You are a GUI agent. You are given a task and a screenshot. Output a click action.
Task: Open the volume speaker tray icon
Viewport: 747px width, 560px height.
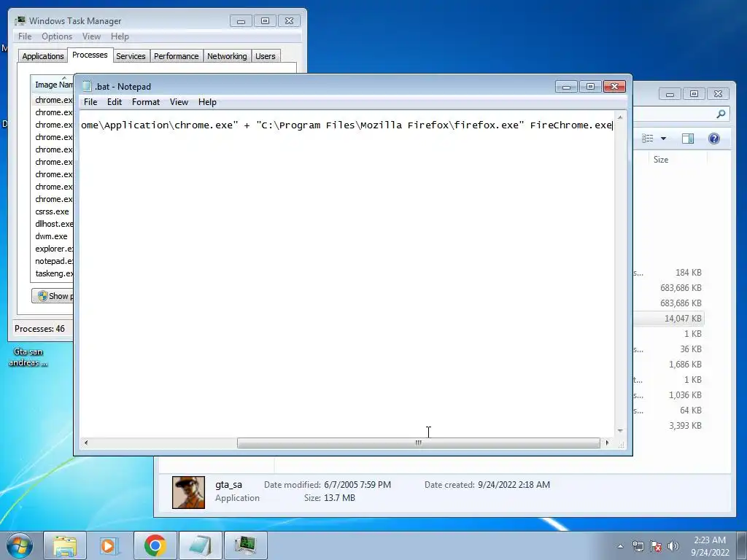pyautogui.click(x=673, y=546)
